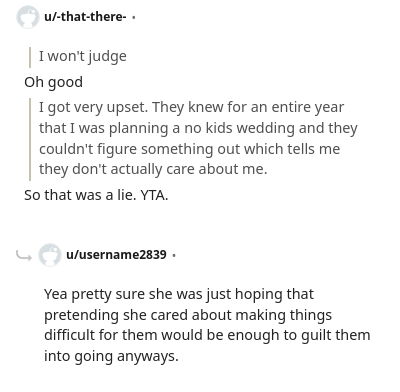The width and height of the screenshot is (400, 392).
Task: Open u/username2839 avatar icon
Action: 50,255
